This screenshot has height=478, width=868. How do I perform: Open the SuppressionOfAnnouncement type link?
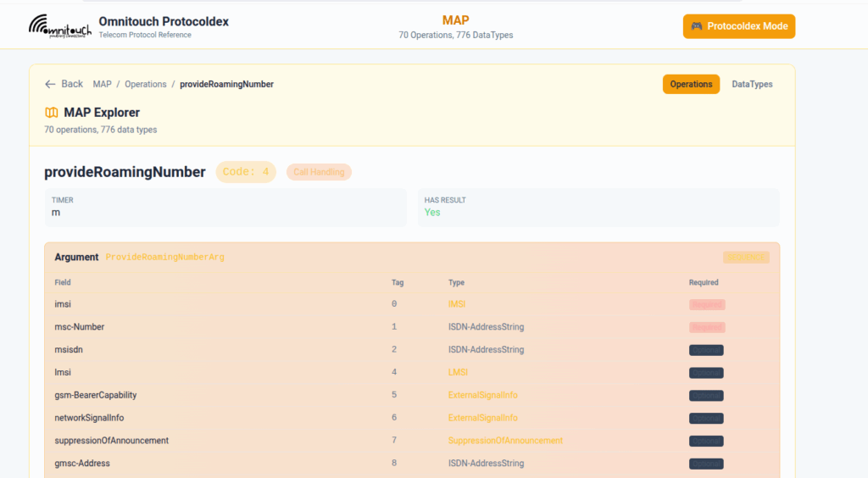point(505,441)
